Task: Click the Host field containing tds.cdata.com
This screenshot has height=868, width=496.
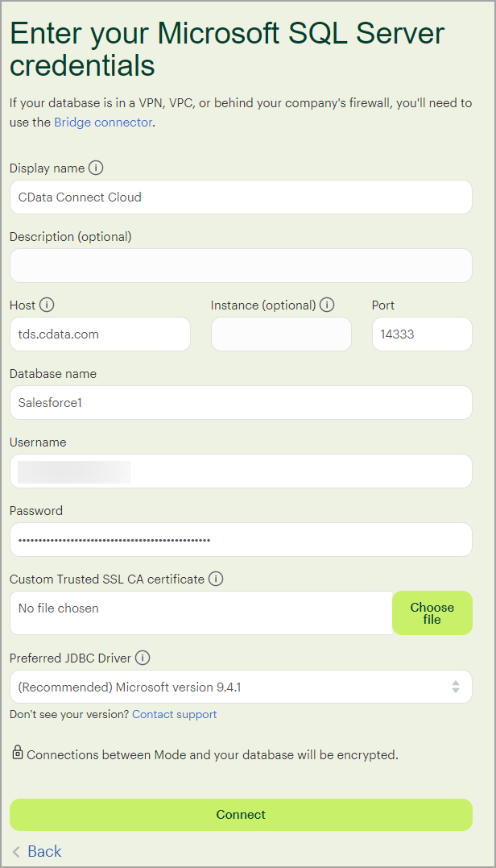Action: [x=100, y=334]
